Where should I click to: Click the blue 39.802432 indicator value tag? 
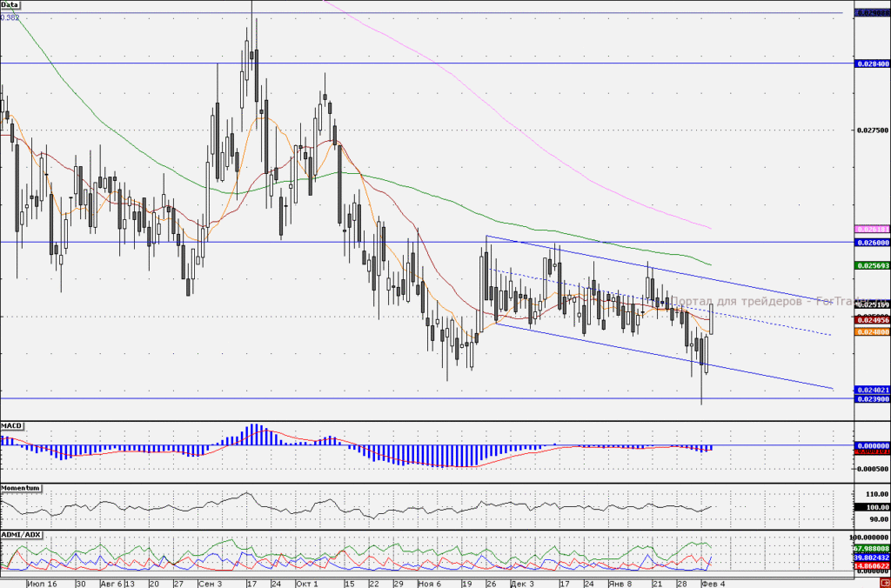(872, 558)
